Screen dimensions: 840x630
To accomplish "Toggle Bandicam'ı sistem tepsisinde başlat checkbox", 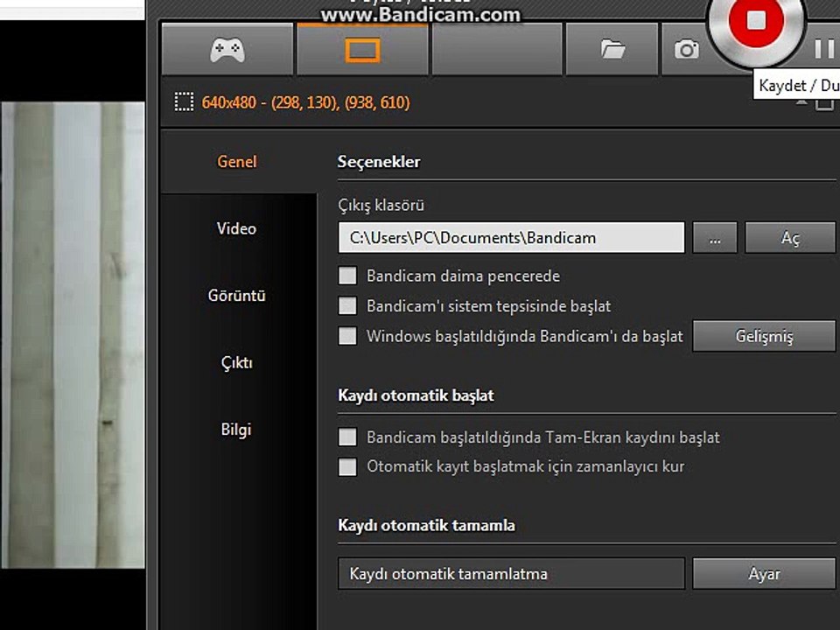I will coord(347,306).
